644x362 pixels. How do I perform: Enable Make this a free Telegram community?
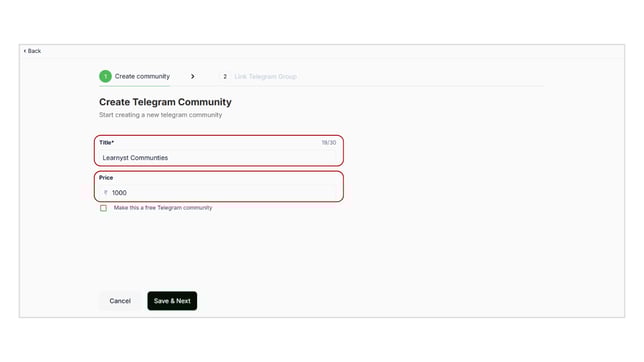104,208
